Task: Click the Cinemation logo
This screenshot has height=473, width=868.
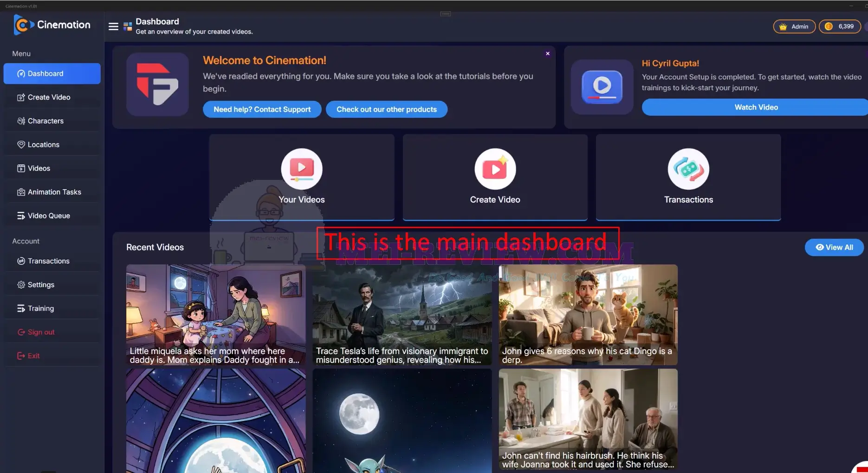Action: [52, 25]
